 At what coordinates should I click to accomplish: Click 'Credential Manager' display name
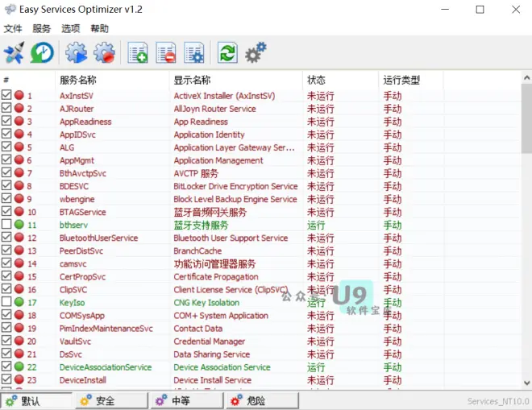click(210, 342)
